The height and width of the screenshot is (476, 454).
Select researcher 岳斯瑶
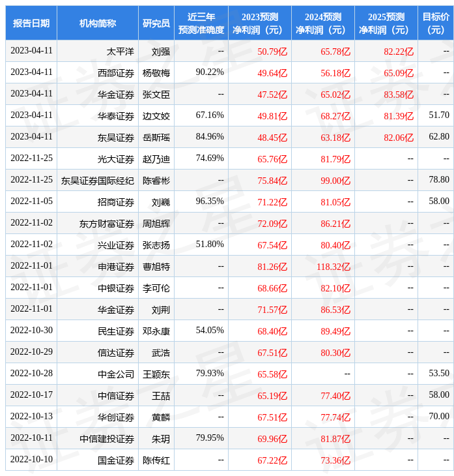156,138
